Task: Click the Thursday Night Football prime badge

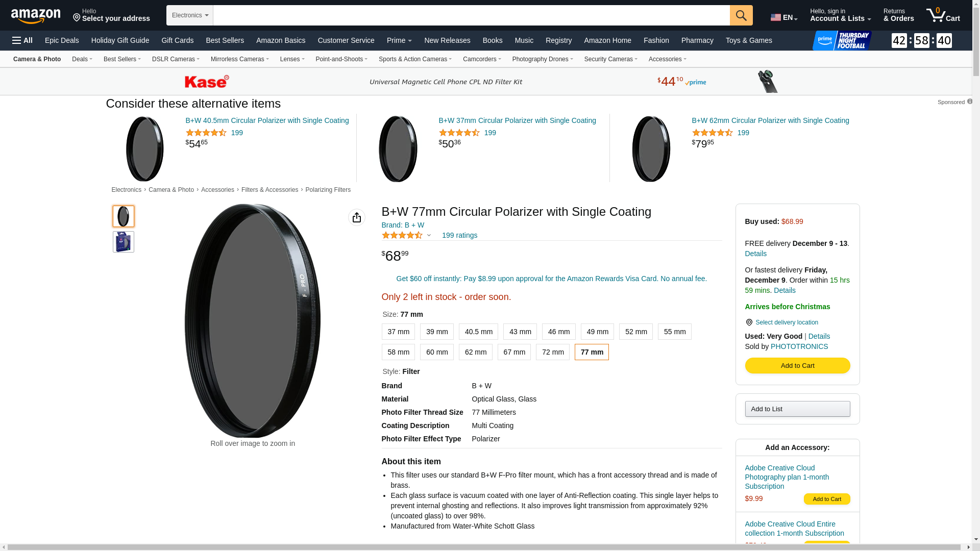Action: click(842, 40)
